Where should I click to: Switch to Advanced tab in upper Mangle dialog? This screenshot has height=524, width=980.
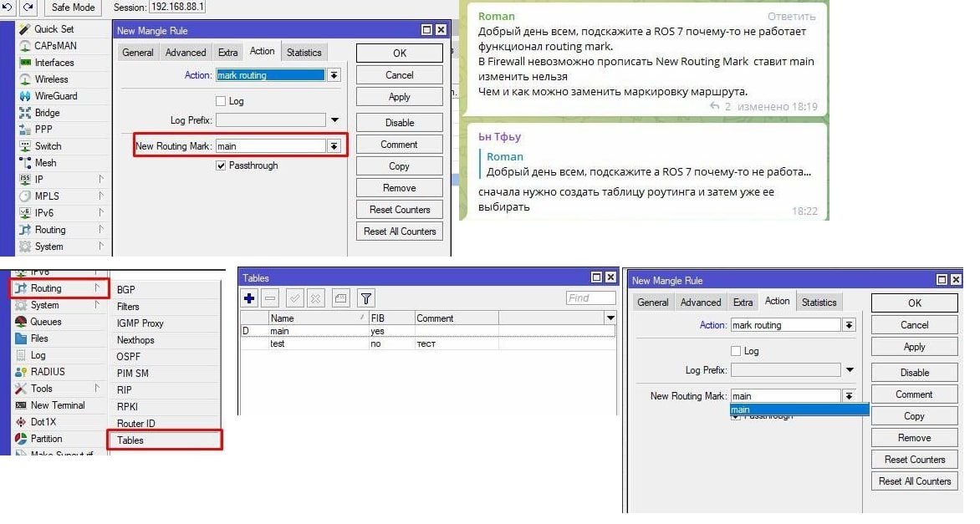coord(186,53)
